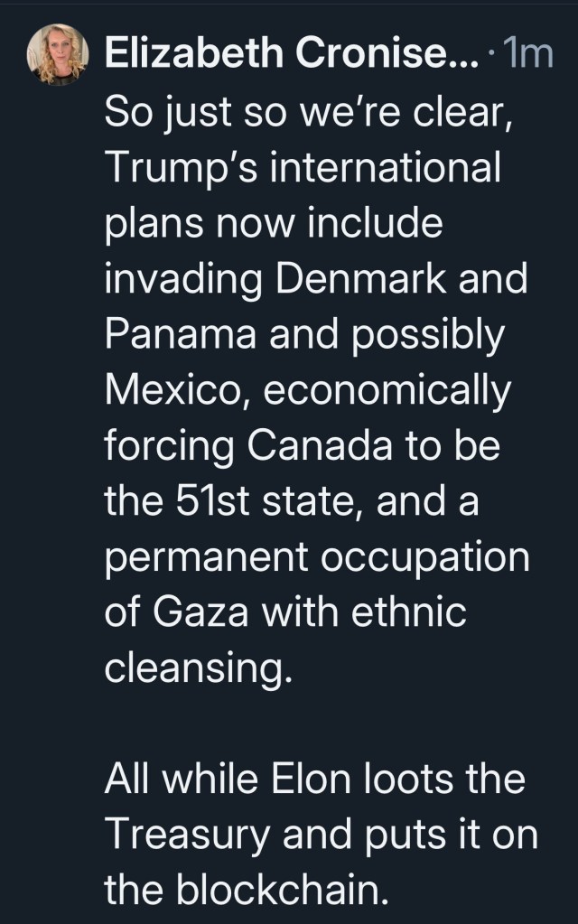Click the "All while Elon loots the" line
Image resolution: width=578 pixels, height=924 pixels.
click(312, 780)
